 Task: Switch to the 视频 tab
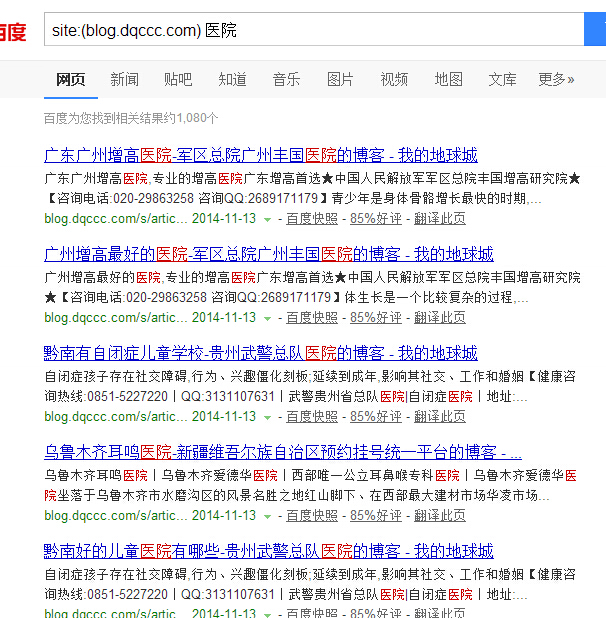click(x=394, y=80)
